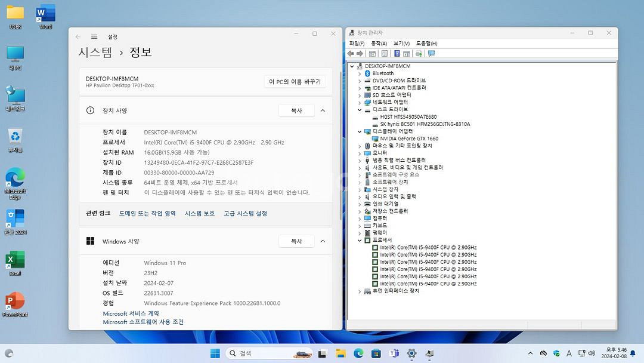This screenshot has height=363, width=644.
Task: Open the 내 PC desktop icon
Action: 15,59
